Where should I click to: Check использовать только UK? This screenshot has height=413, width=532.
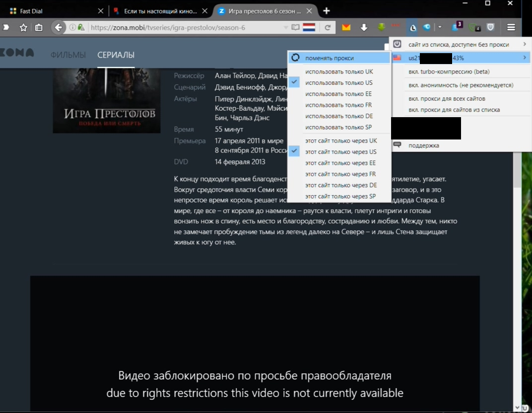339,71
